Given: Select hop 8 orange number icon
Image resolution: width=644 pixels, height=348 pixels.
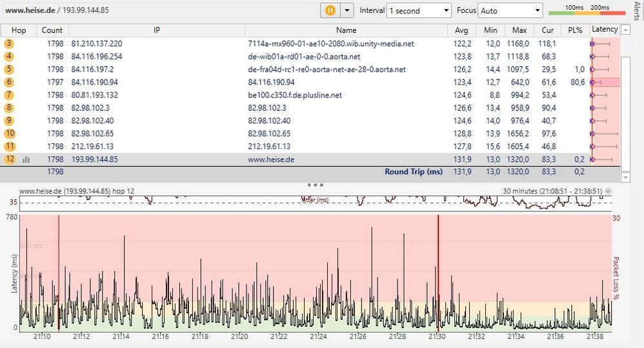Looking at the screenshot, I should [8, 108].
